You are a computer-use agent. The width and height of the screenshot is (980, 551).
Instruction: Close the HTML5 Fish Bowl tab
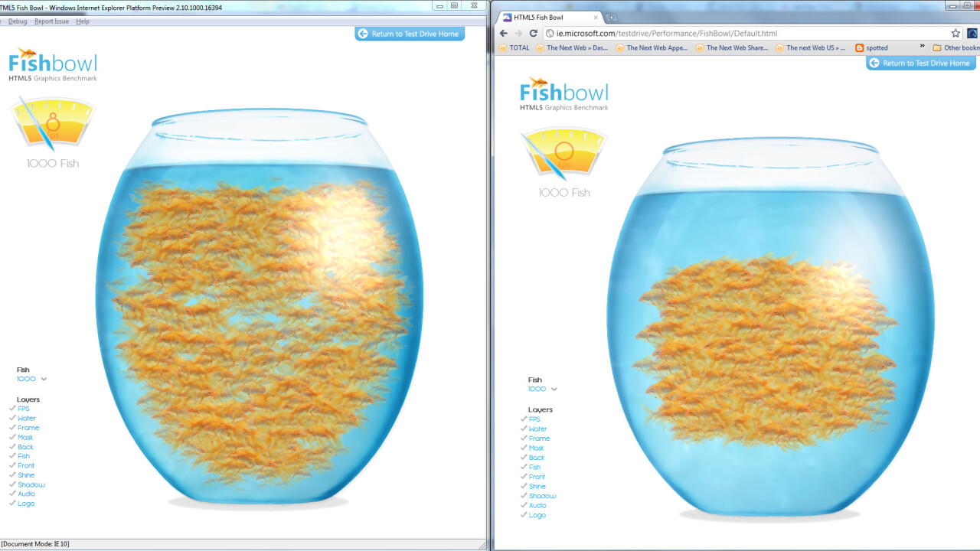tap(596, 18)
